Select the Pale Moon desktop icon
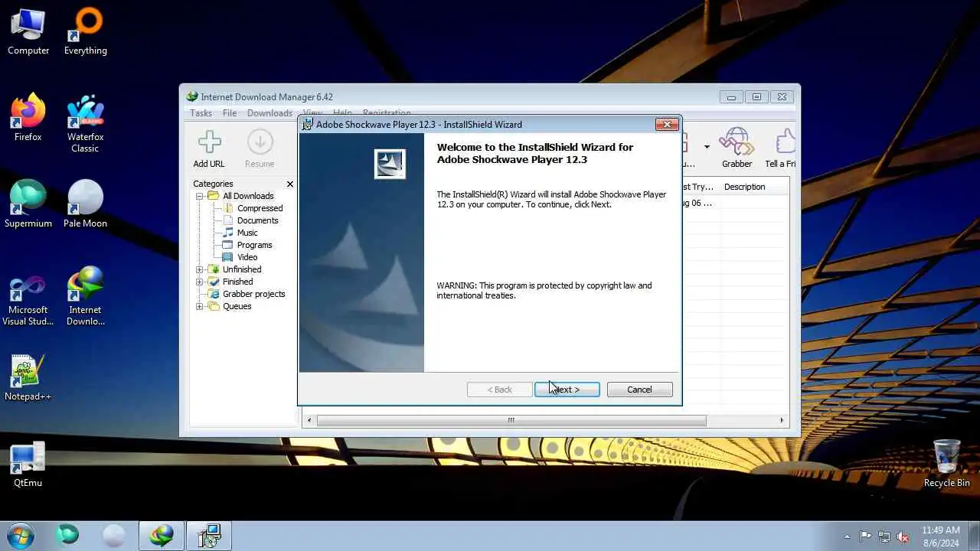The width and height of the screenshot is (980, 551). pos(85,204)
